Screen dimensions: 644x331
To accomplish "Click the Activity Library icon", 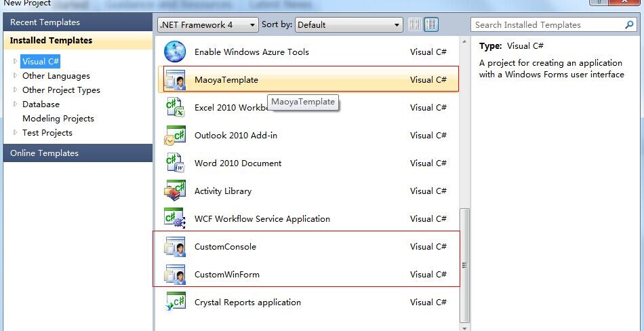I will (x=175, y=191).
